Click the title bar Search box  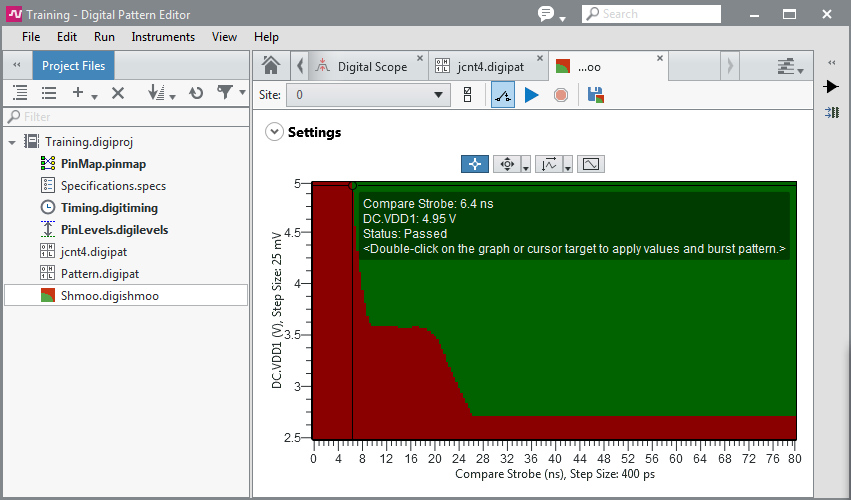[651, 14]
